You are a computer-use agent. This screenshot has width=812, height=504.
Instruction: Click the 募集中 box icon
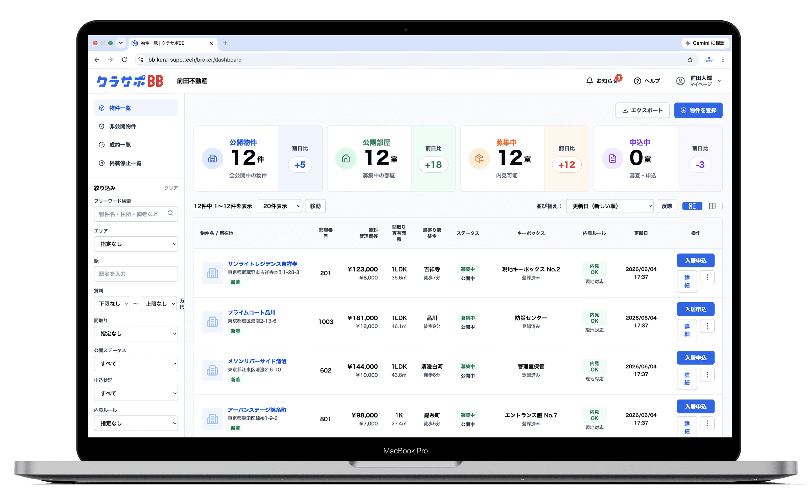(479, 159)
